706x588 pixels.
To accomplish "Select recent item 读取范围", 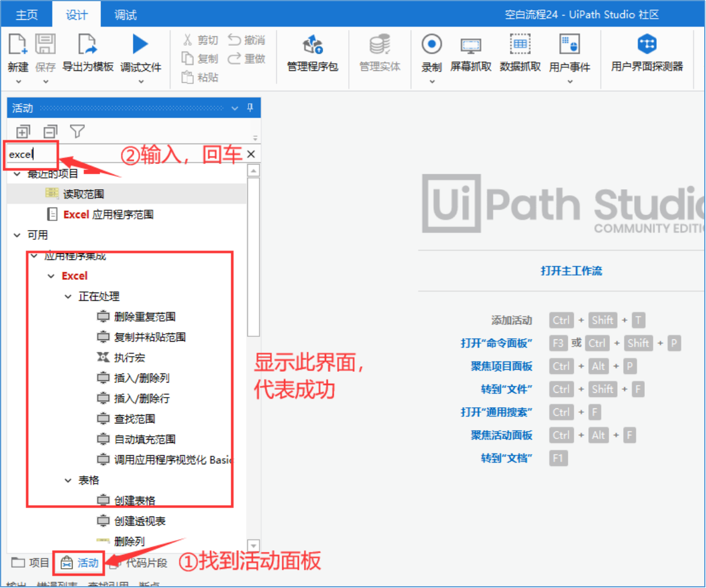I will pos(127,194).
